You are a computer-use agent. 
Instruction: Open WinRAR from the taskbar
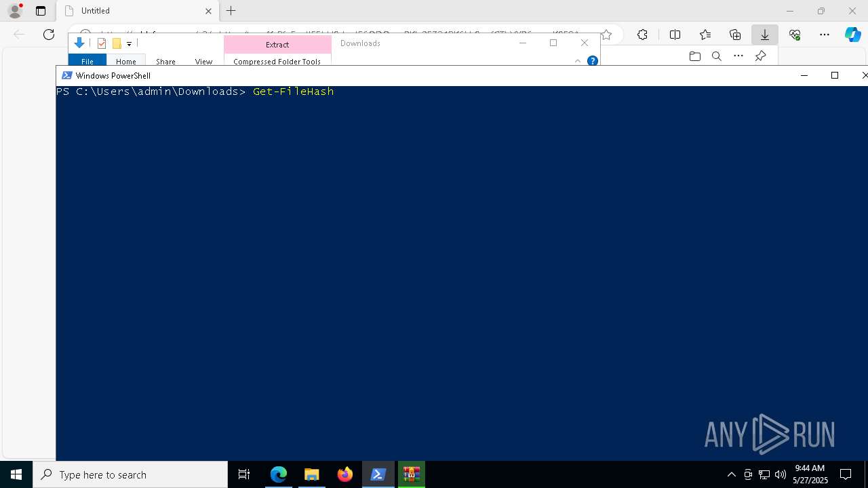[x=412, y=474]
